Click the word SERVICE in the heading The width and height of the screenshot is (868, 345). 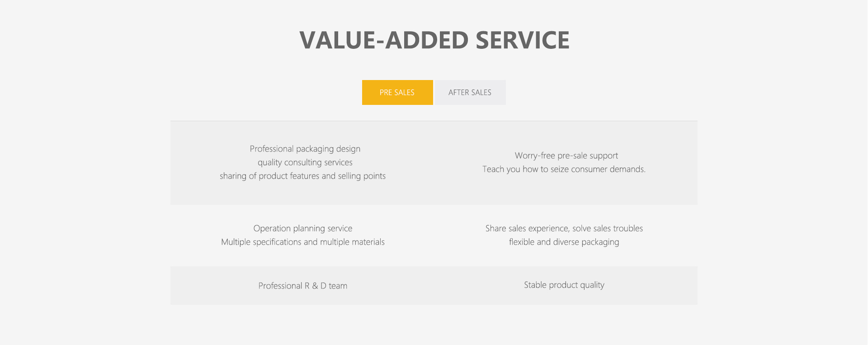tap(523, 40)
